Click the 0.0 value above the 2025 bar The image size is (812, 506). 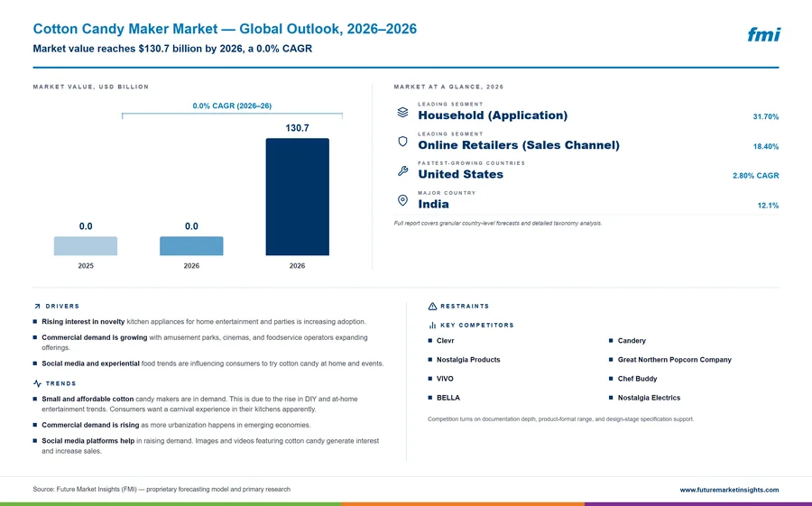click(86, 227)
